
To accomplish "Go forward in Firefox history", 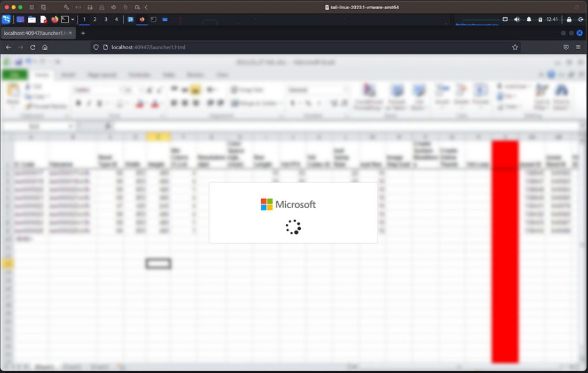I will (x=21, y=47).
